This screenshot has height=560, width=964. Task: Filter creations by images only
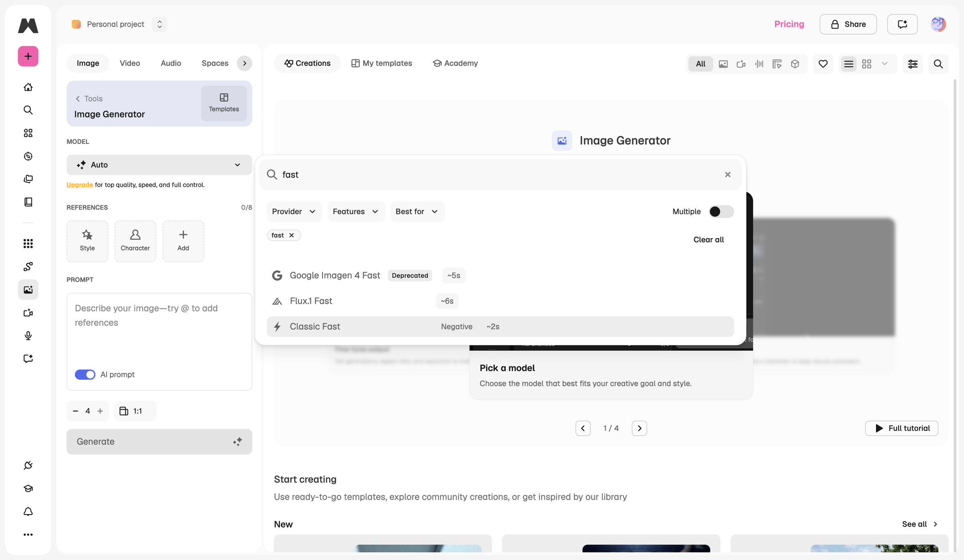723,64
